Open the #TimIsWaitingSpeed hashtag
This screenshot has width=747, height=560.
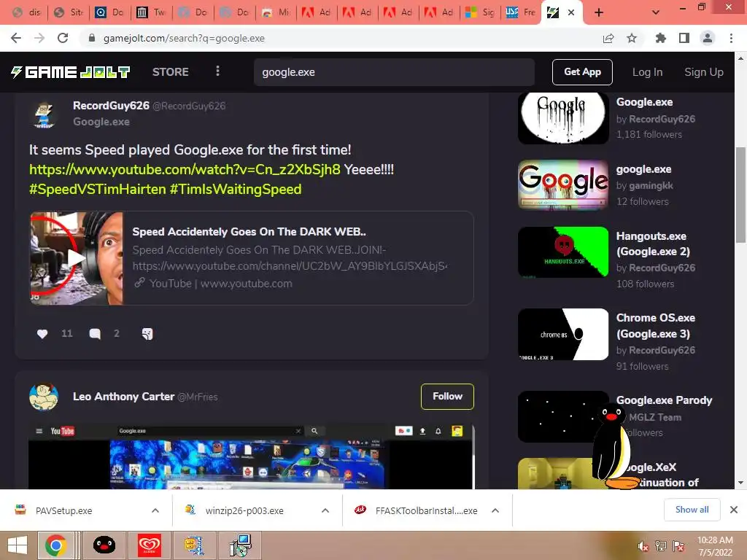point(236,189)
